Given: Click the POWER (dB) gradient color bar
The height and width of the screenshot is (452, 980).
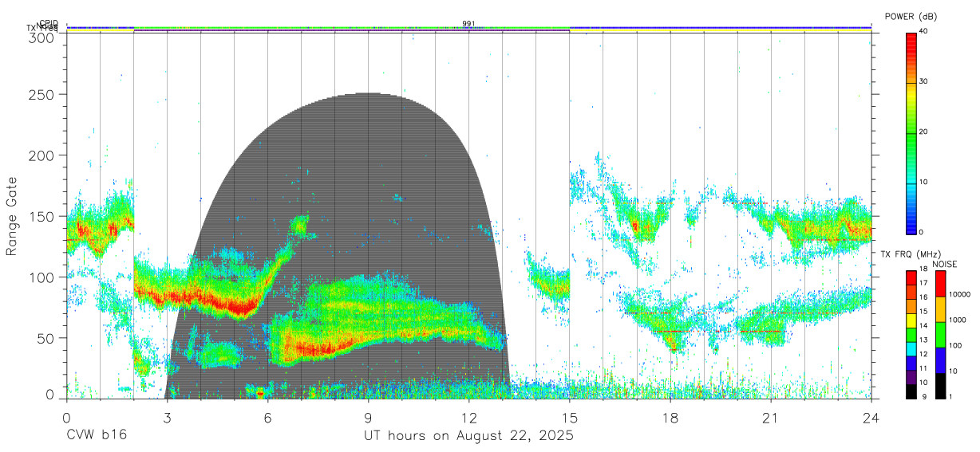Looking at the screenshot, I should 911,132.
